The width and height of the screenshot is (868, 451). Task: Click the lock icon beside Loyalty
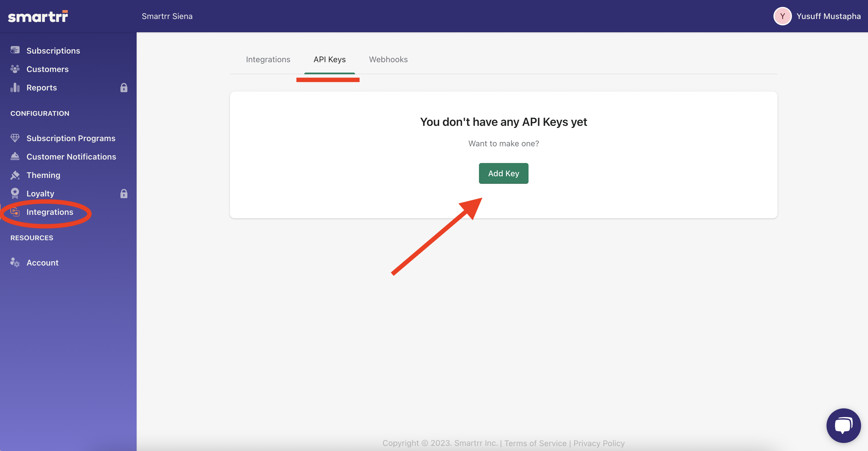pos(124,193)
